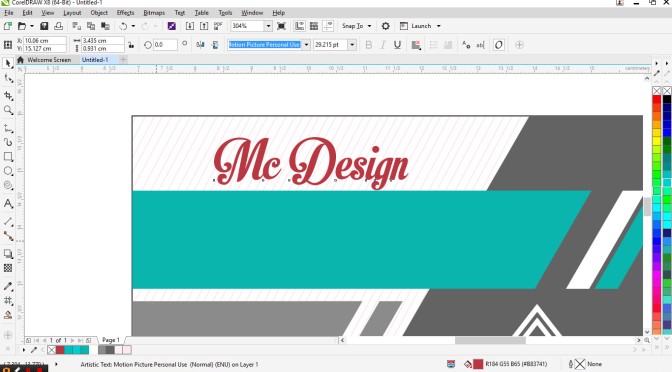
Task: Open the Layout menu
Action: click(72, 13)
